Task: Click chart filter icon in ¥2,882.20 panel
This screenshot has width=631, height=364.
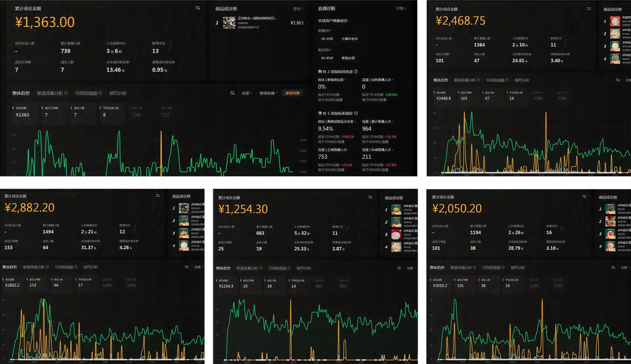Action: [186, 266]
